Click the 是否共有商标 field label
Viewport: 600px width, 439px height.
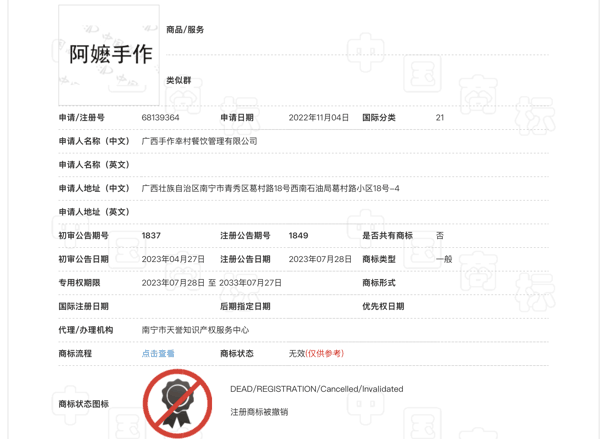(x=388, y=235)
